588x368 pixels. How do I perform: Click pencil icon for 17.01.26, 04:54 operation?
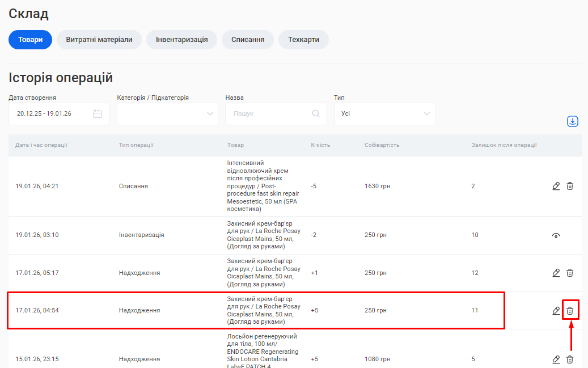(556, 311)
